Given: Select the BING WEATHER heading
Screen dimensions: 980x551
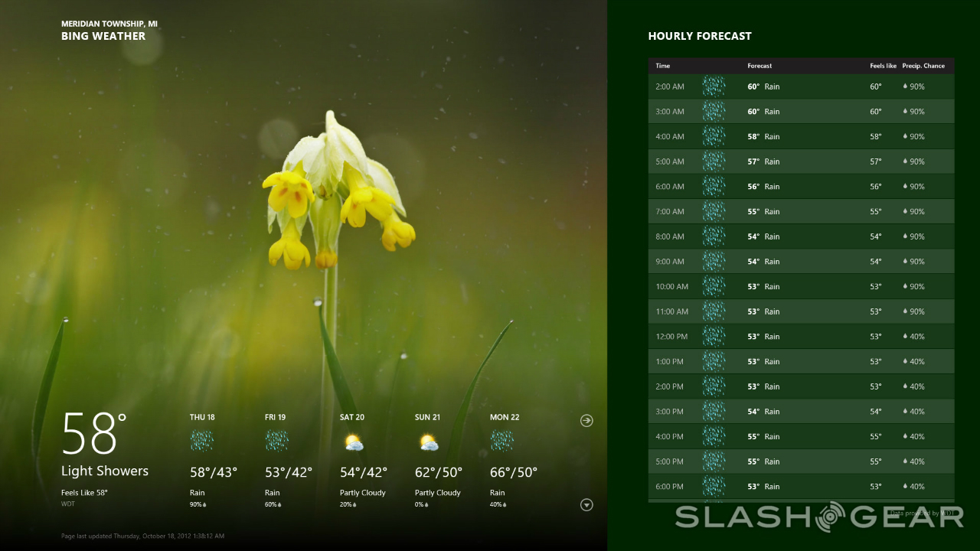Looking at the screenshot, I should tap(103, 36).
